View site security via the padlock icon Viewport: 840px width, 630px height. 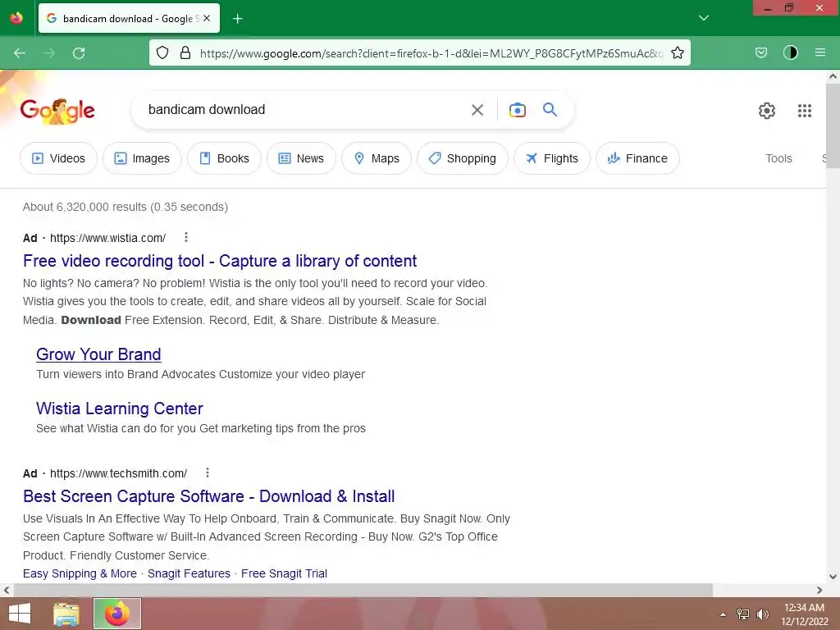185,52
